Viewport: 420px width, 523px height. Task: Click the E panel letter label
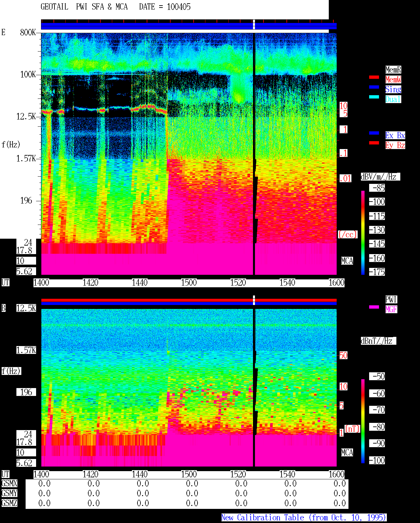[3, 32]
